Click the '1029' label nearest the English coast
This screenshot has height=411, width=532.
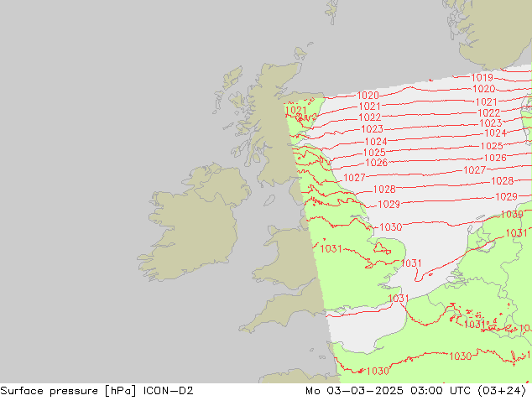(x=389, y=204)
